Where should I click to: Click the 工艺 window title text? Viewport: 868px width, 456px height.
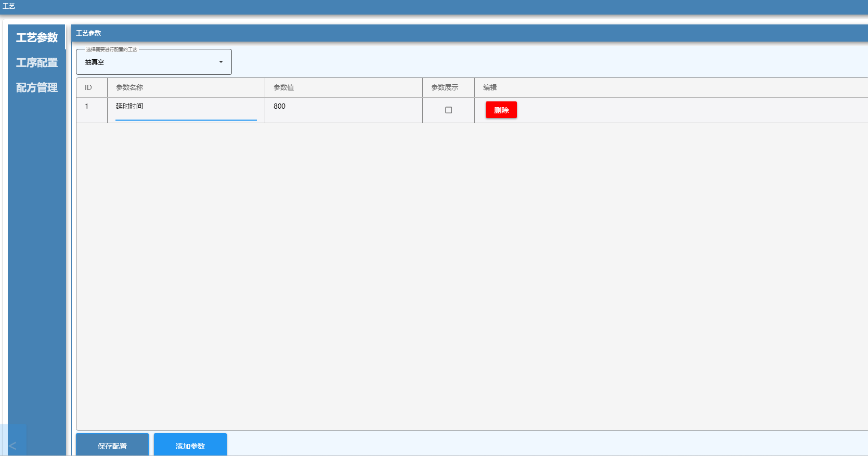click(9, 6)
